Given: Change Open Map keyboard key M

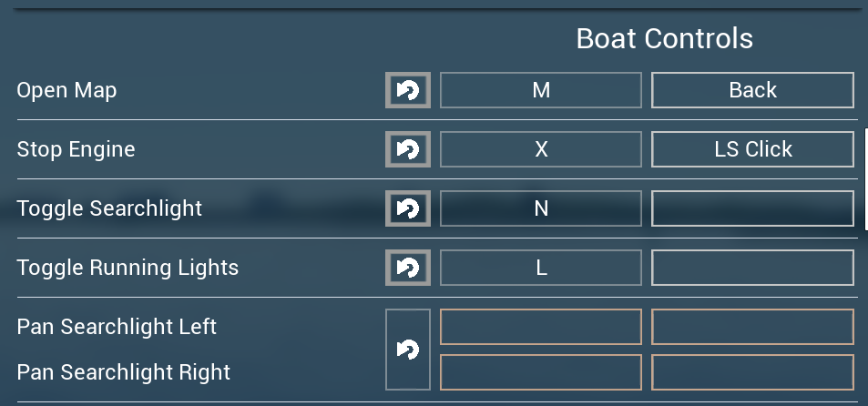Looking at the screenshot, I should tap(541, 90).
